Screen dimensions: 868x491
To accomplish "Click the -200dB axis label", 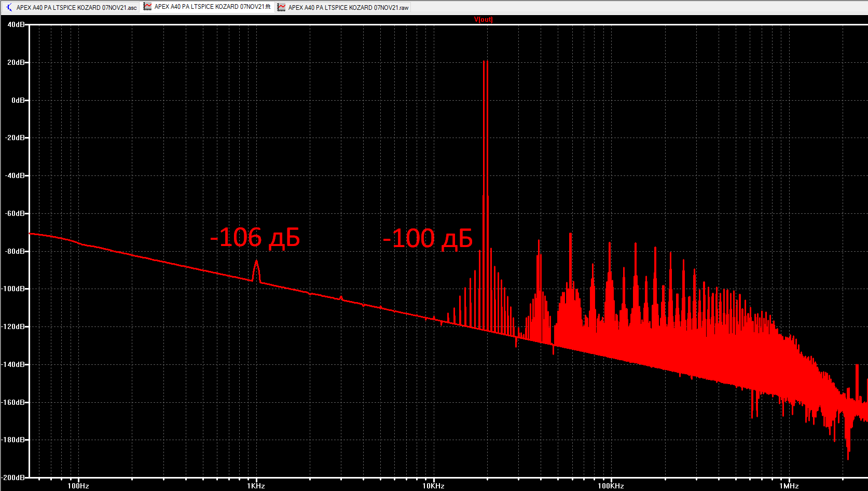I will coord(13,477).
